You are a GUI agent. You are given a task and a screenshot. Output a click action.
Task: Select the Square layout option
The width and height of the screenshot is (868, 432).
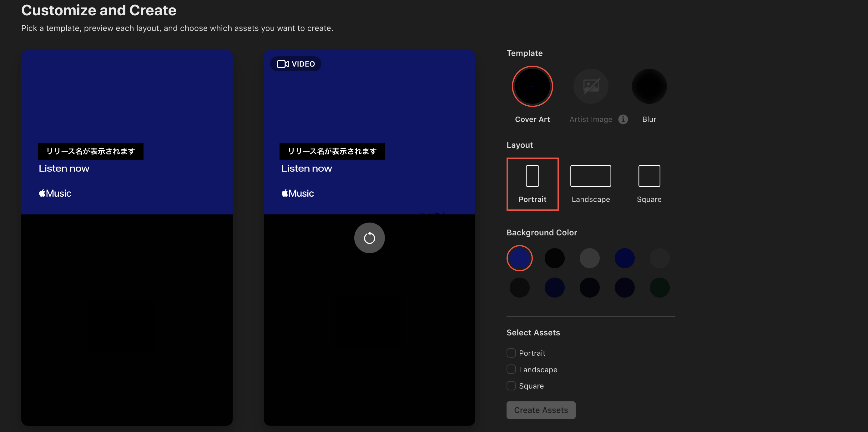tap(649, 184)
